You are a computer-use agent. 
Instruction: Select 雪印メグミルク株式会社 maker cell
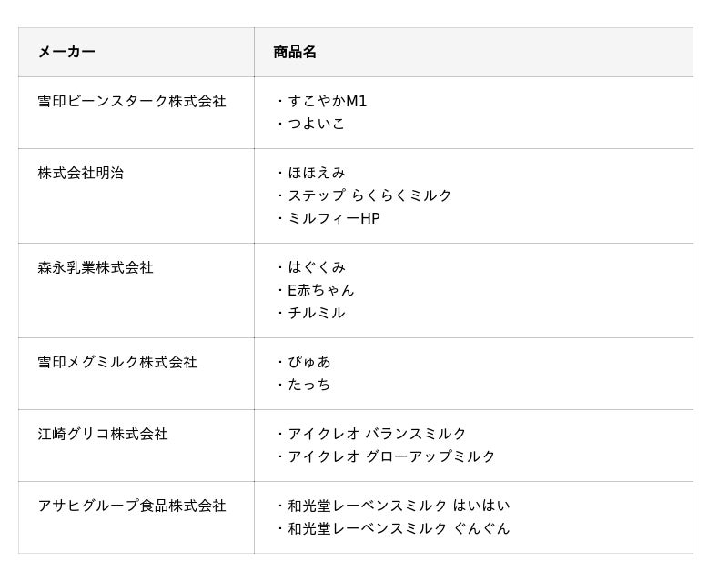coord(117,362)
